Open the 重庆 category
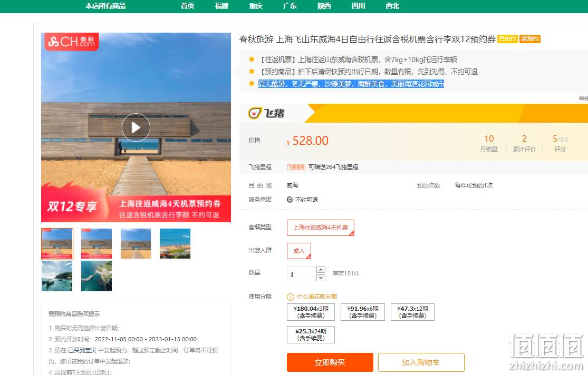 (256, 6)
